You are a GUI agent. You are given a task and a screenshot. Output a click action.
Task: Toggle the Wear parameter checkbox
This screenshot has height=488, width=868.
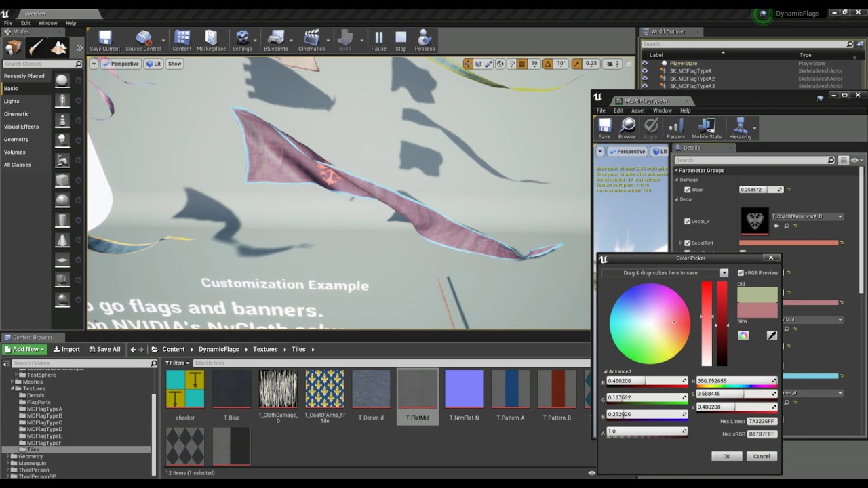687,190
